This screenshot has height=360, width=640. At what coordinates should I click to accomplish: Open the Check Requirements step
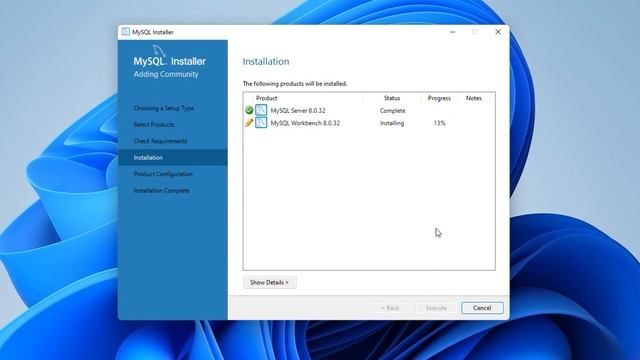click(x=160, y=141)
